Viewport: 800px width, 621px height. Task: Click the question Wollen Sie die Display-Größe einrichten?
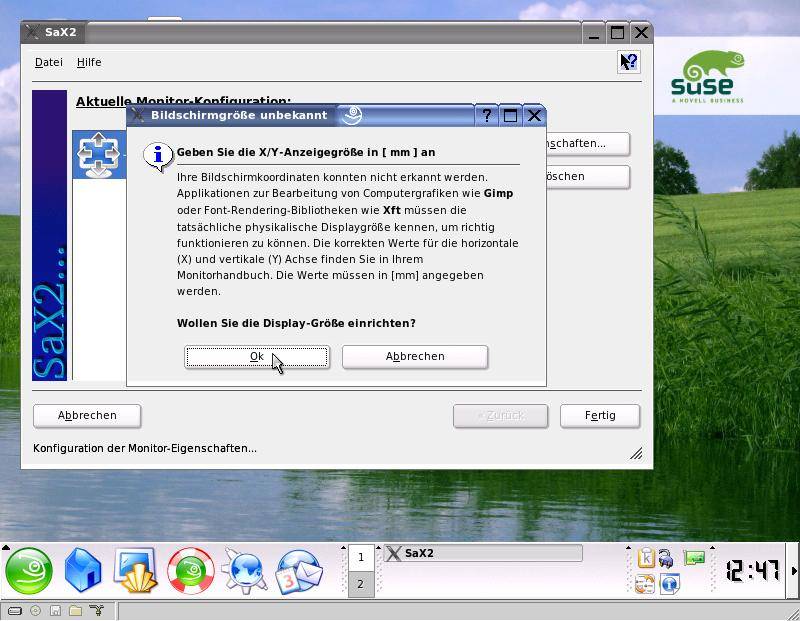(x=296, y=324)
